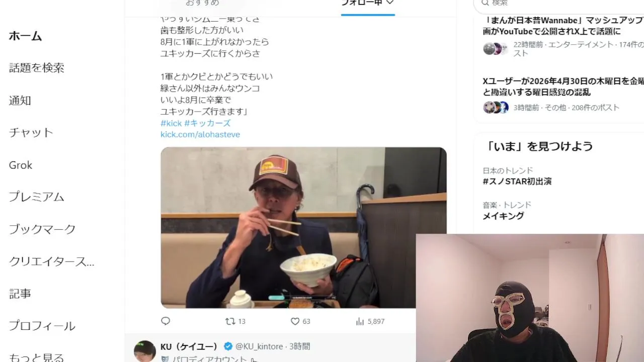Image resolution: width=644 pixels, height=362 pixels.
Task: Go to 通知 notifications
Action: coord(20,100)
